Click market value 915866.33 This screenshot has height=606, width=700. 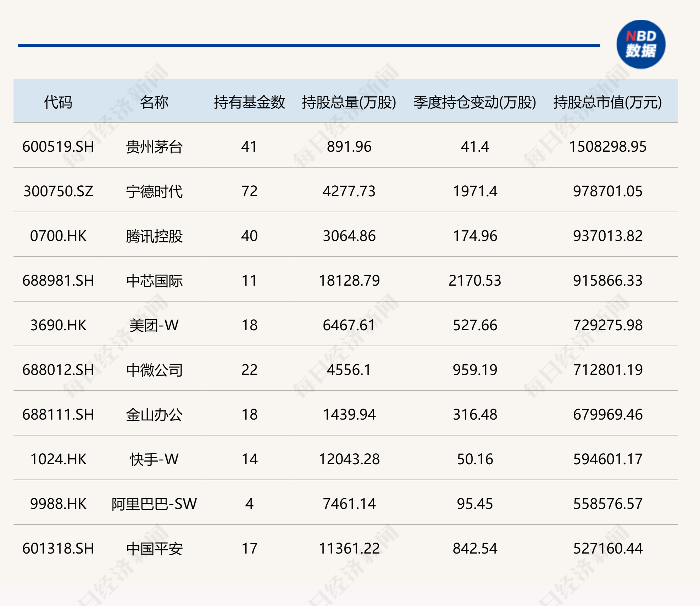[608, 281]
